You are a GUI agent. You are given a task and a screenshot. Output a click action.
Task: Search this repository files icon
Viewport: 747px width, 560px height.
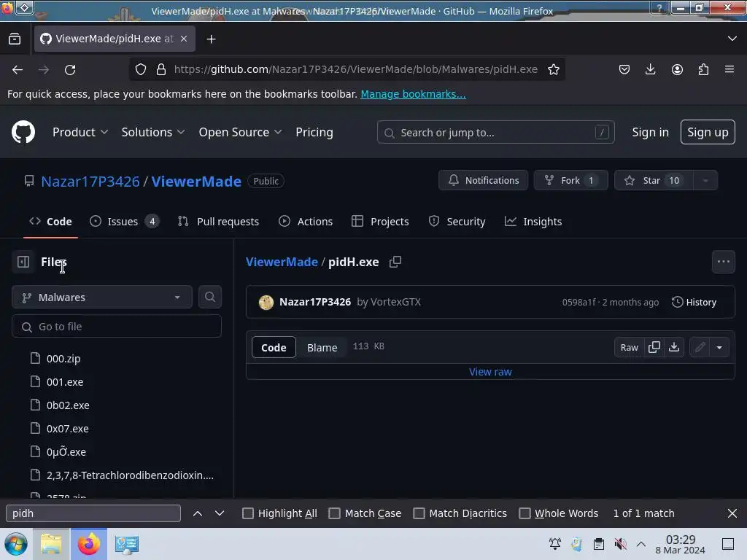[x=209, y=297]
